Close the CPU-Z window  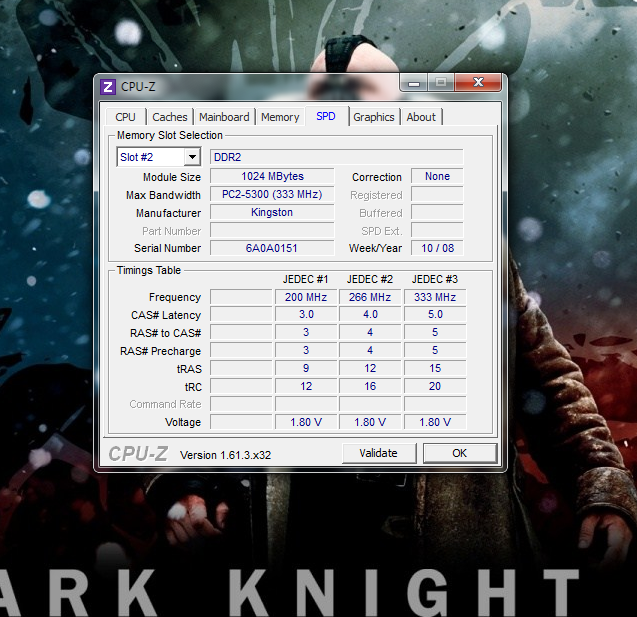click(x=478, y=82)
